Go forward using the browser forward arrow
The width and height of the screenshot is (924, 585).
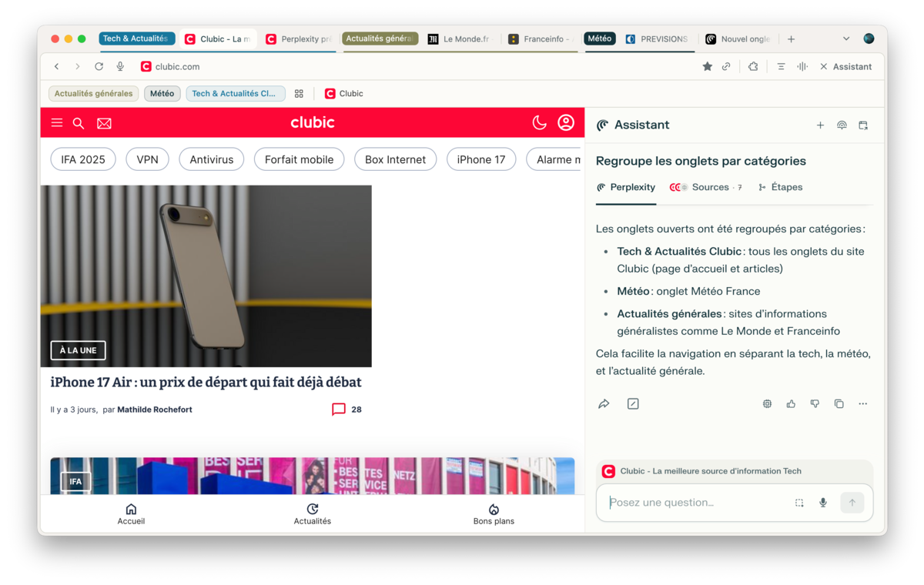pos(77,67)
